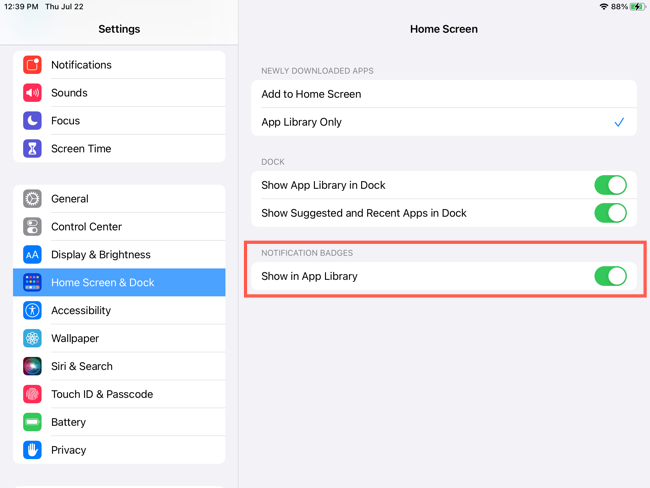Open Sounds via its speaker icon

[32, 93]
